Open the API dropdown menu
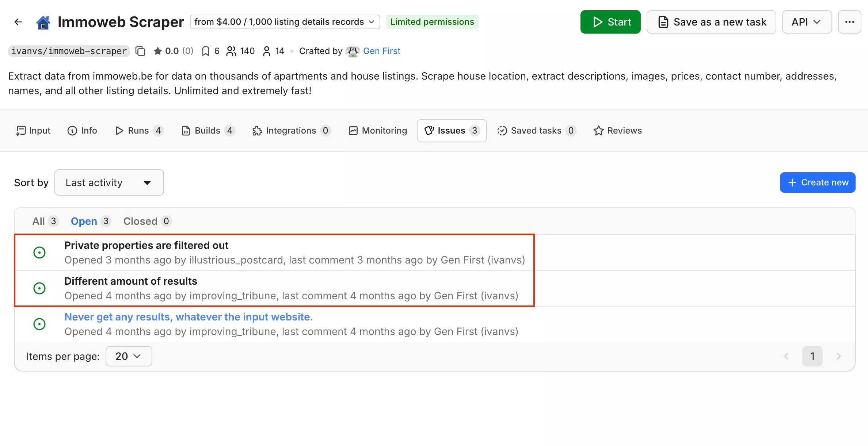Screen dimensions: 868x446 pos(807,22)
